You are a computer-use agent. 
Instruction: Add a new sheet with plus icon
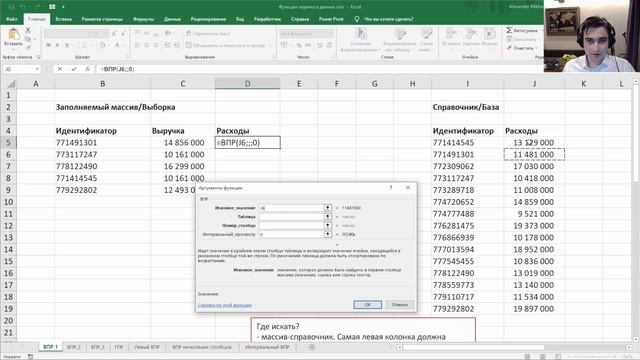312,347
